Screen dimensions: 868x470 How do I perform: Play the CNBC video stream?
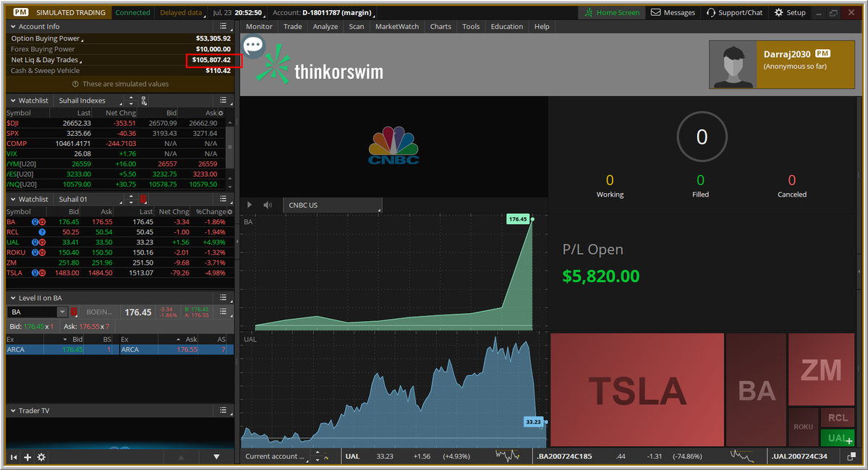(250, 205)
